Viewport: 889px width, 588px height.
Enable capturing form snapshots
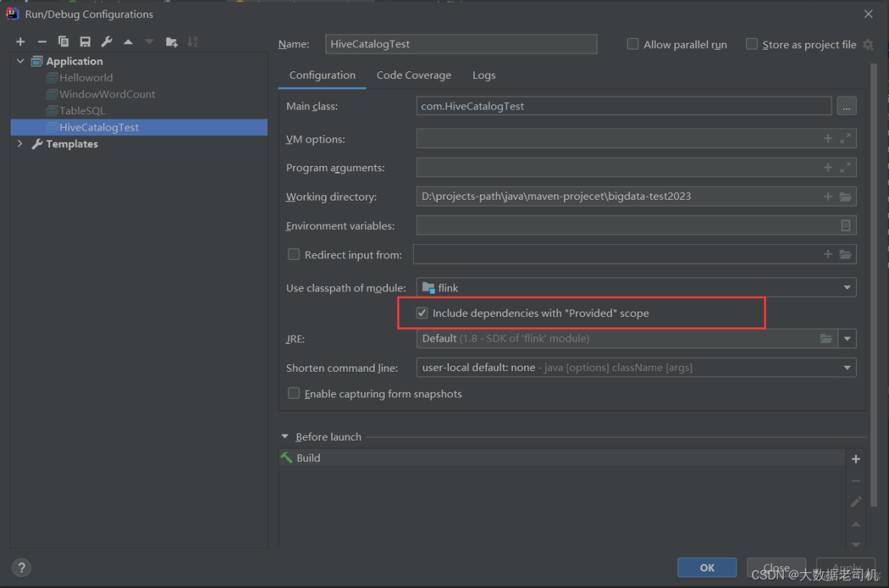[294, 394]
